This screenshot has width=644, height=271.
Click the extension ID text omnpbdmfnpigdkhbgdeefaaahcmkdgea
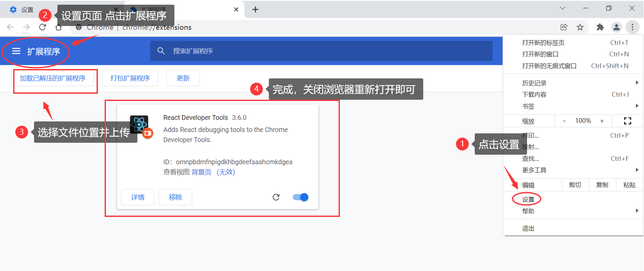click(x=234, y=162)
